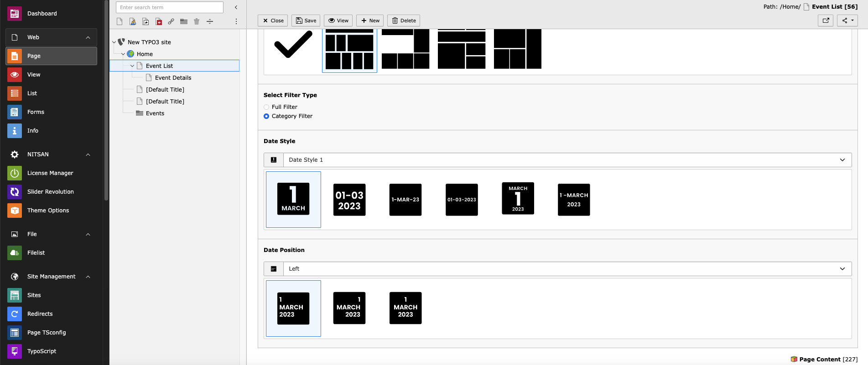Viewport: 868px width, 365px height.
Task: Click the Save button
Action: point(306,21)
